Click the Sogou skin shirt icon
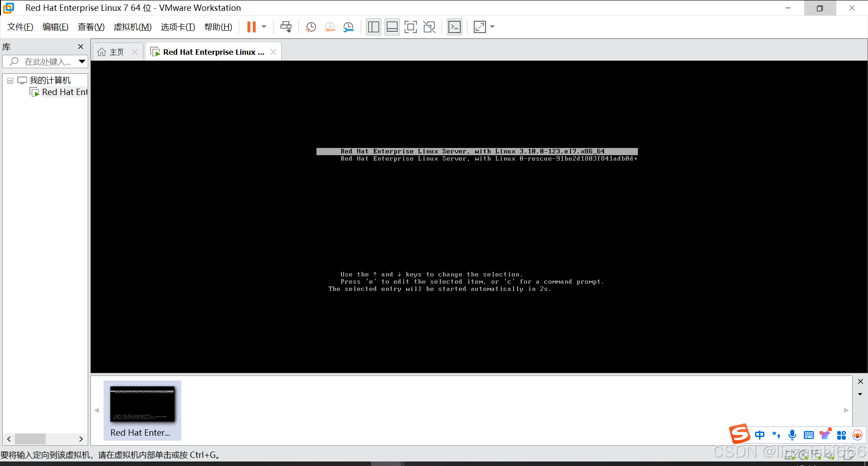868x466 pixels. [825, 434]
